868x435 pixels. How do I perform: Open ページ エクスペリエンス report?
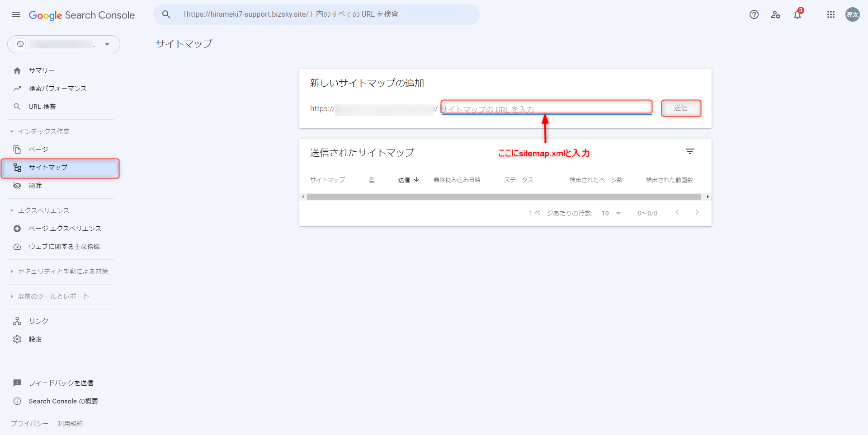pos(65,229)
